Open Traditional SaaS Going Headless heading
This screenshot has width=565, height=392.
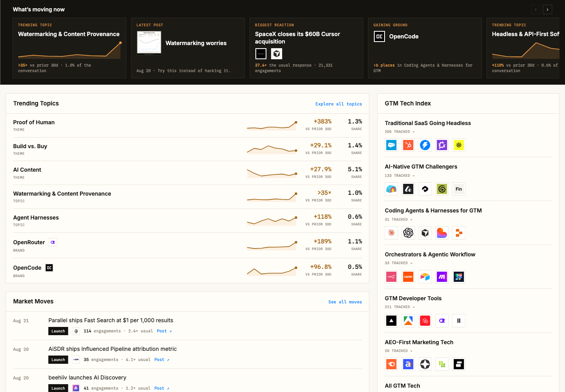click(428, 123)
